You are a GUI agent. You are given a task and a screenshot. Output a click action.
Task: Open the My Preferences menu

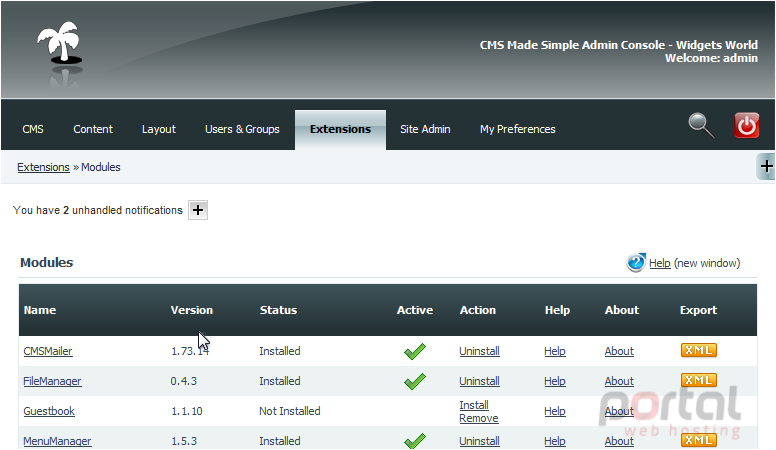pyautogui.click(x=518, y=129)
